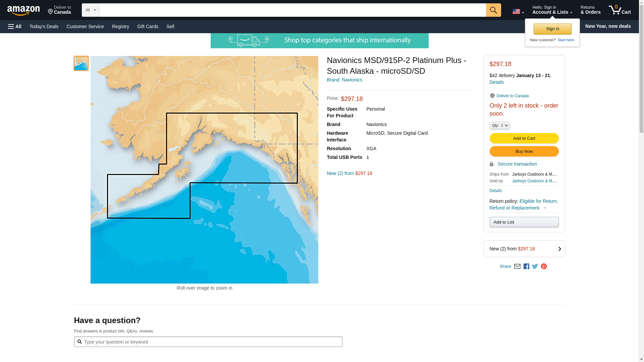Open Customer Service nav item
Image resolution: width=644 pixels, height=362 pixels.
click(x=85, y=26)
